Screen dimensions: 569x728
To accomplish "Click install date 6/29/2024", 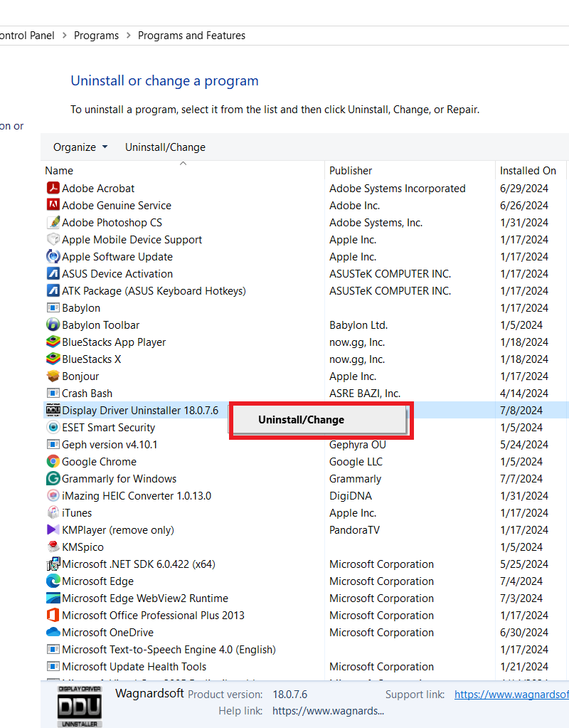I will click(x=524, y=188).
